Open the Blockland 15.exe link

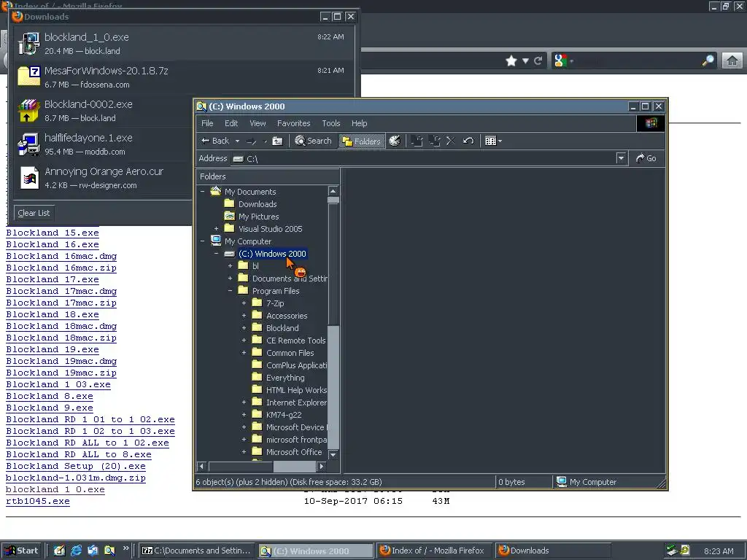[53, 233]
